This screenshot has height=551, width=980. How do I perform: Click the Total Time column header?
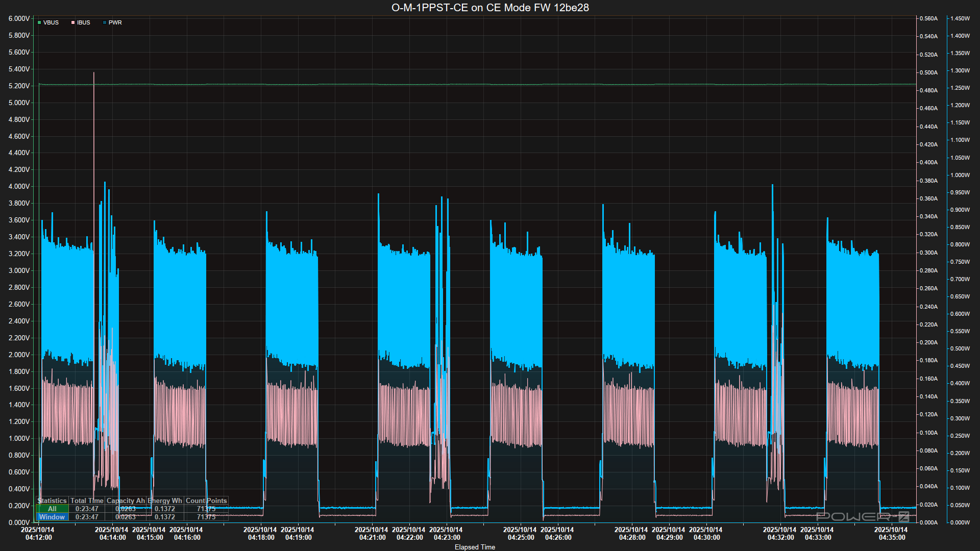(87, 500)
